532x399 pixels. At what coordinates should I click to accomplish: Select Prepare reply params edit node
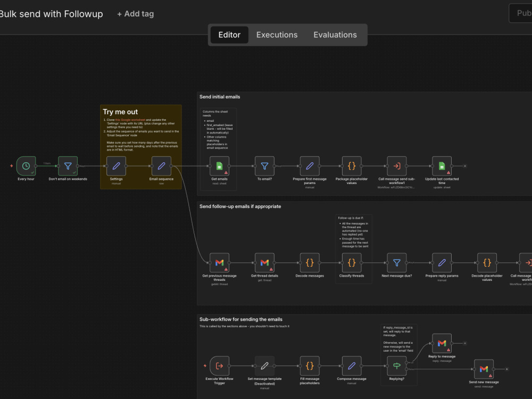(442, 263)
